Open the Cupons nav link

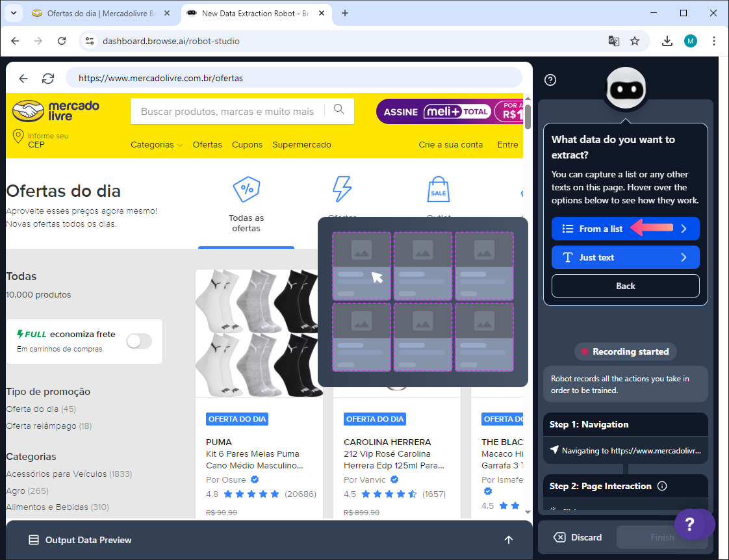click(248, 144)
